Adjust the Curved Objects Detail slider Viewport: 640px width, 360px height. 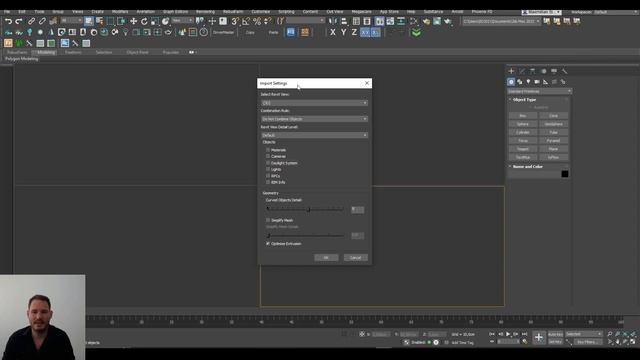[x=305, y=209]
